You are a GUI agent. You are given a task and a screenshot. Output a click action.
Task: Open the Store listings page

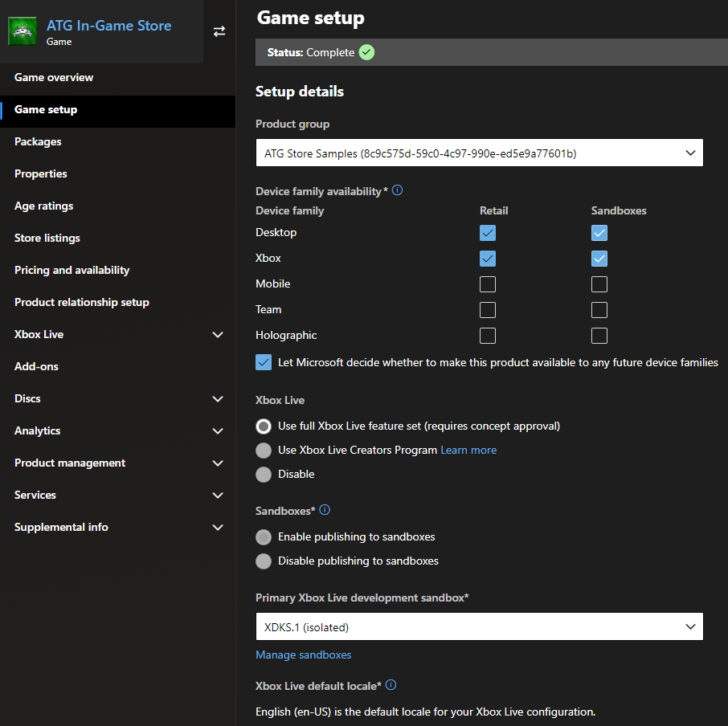click(47, 238)
